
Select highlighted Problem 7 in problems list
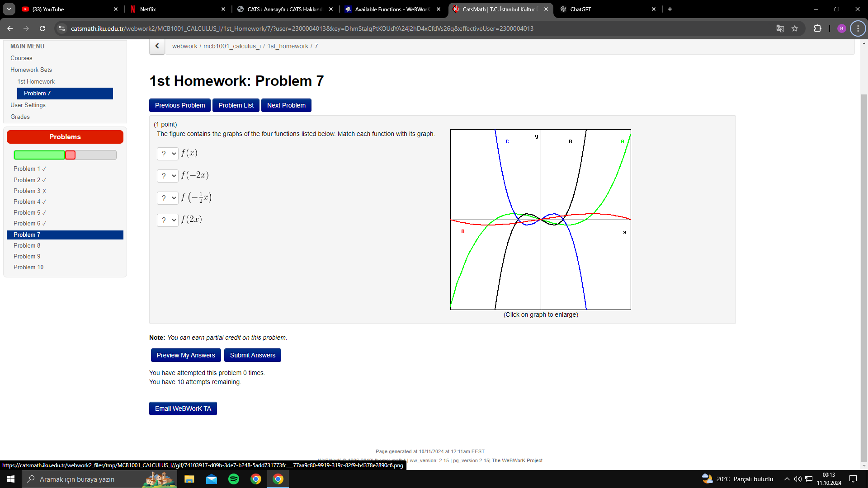coord(65,235)
